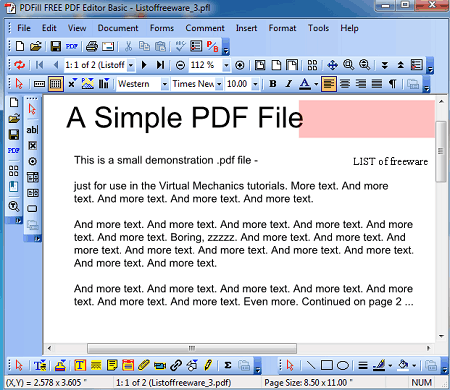The height and width of the screenshot is (390, 450).
Task: Run the spell check checkmark icon
Action: click(x=180, y=46)
